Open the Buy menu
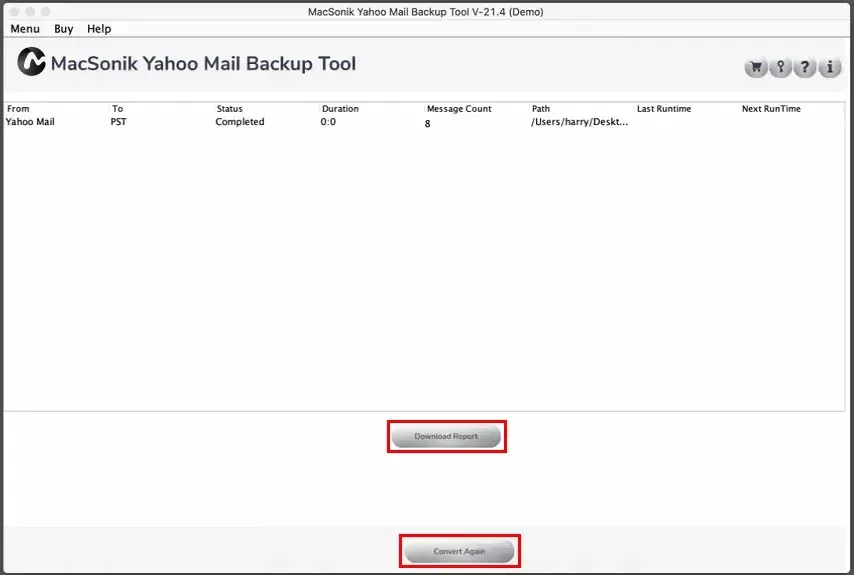This screenshot has width=854, height=575. [x=64, y=29]
